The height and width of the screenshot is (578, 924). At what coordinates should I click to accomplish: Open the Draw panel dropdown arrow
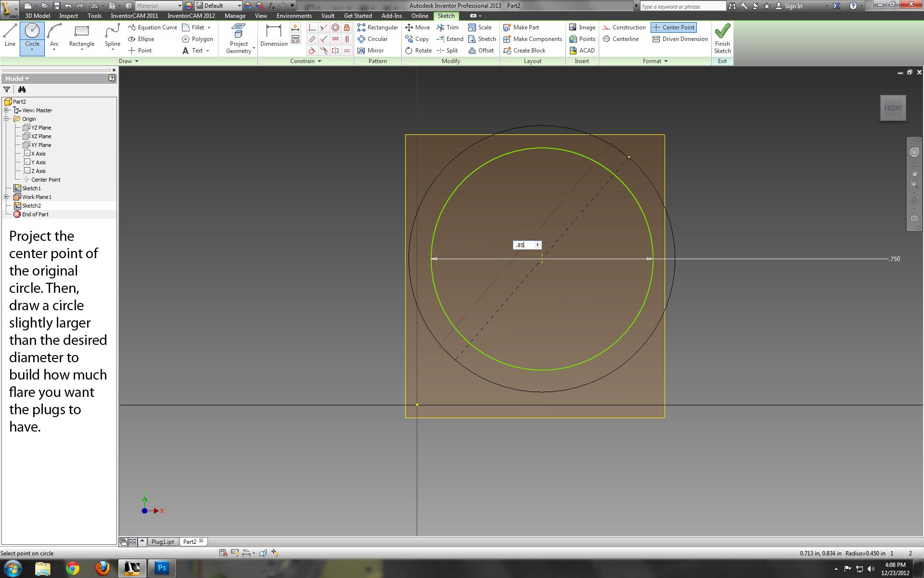point(137,61)
